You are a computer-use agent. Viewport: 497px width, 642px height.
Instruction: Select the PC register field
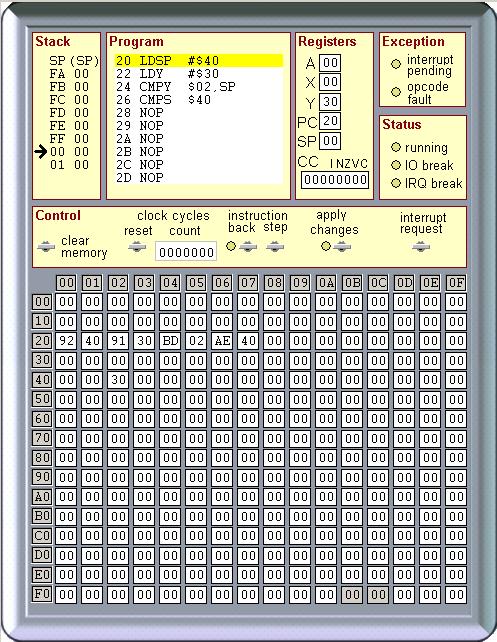(330, 121)
